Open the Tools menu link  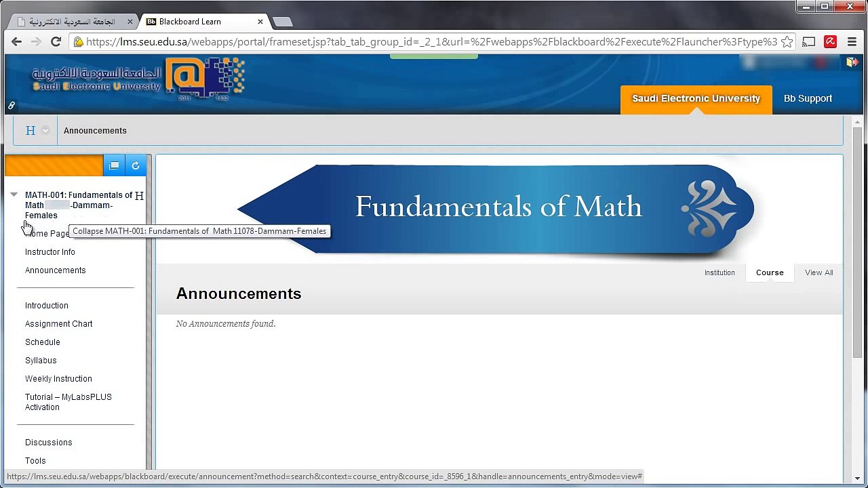coord(35,461)
